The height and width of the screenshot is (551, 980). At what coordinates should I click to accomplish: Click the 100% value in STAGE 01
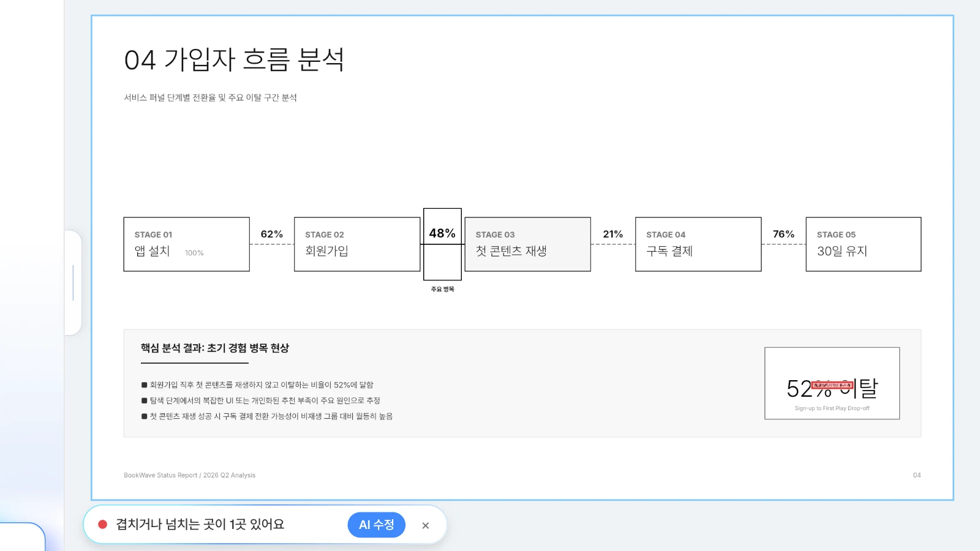pyautogui.click(x=194, y=253)
